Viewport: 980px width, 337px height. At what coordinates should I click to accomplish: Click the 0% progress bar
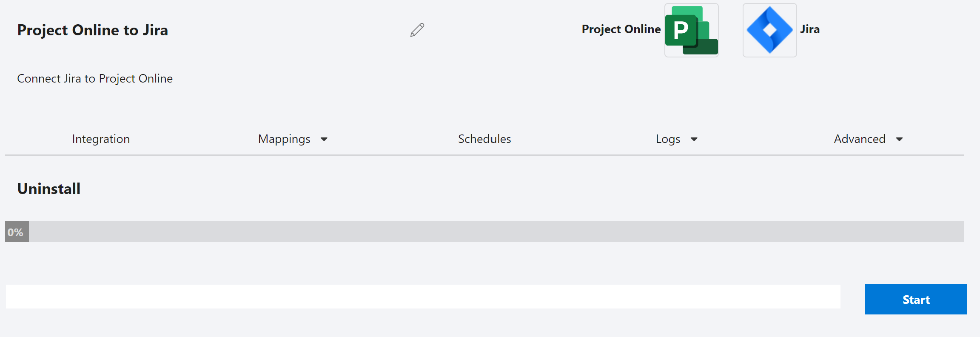(x=489, y=232)
